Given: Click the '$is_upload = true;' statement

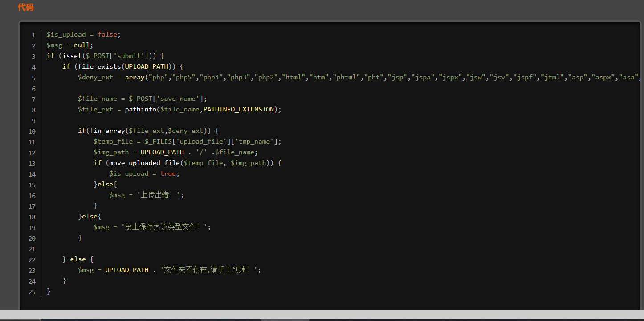Looking at the screenshot, I should pos(144,173).
